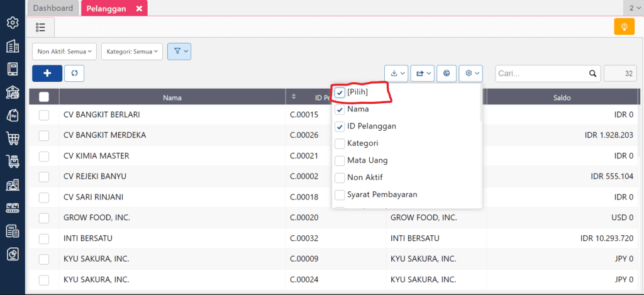The height and width of the screenshot is (295, 644).
Task: Close the Pelanggan tab
Action: tap(138, 9)
